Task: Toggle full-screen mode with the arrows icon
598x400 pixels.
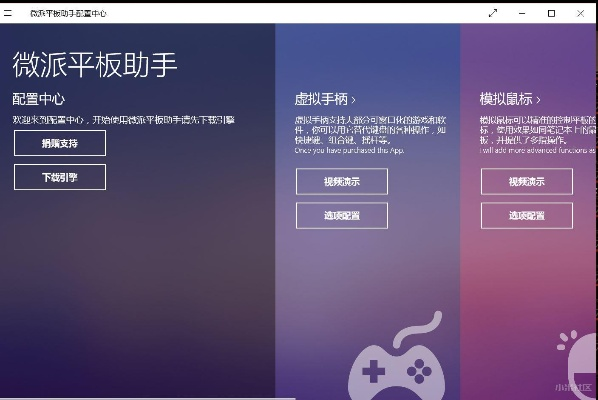Action: (493, 13)
